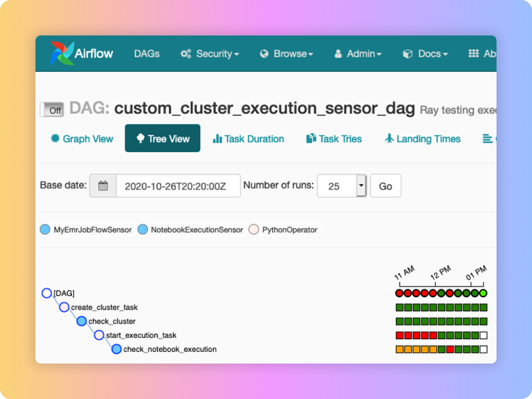
Task: Switch to the Graph View tab
Action: 82,138
